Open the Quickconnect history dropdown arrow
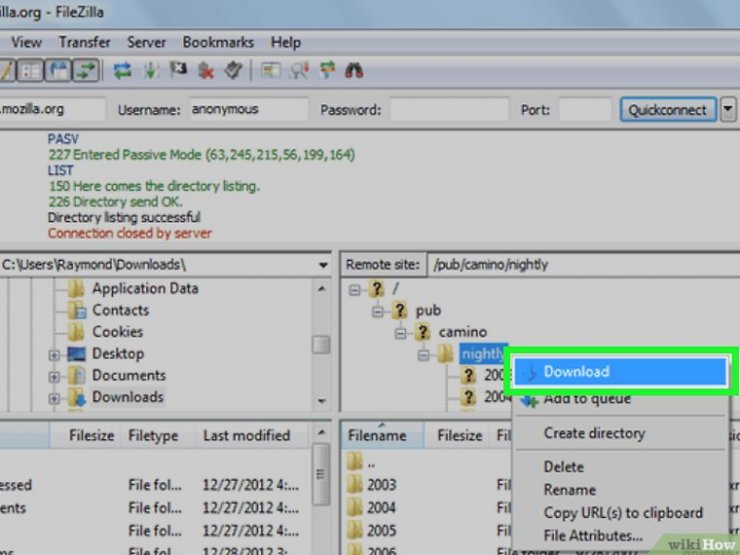This screenshot has height=555, width=740. (728, 109)
